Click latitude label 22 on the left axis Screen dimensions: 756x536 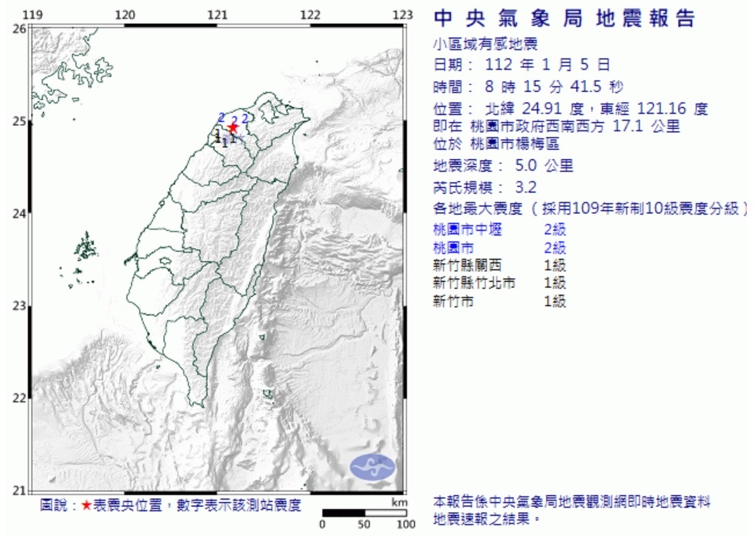coord(19,399)
